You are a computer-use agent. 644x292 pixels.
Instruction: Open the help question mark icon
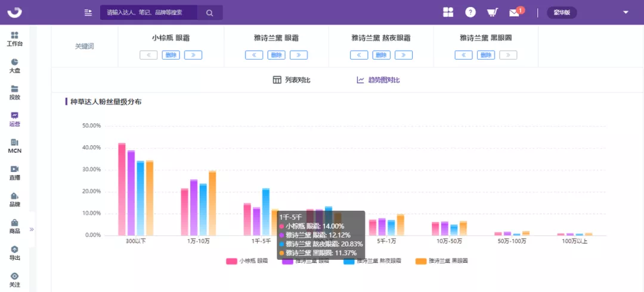click(x=470, y=13)
